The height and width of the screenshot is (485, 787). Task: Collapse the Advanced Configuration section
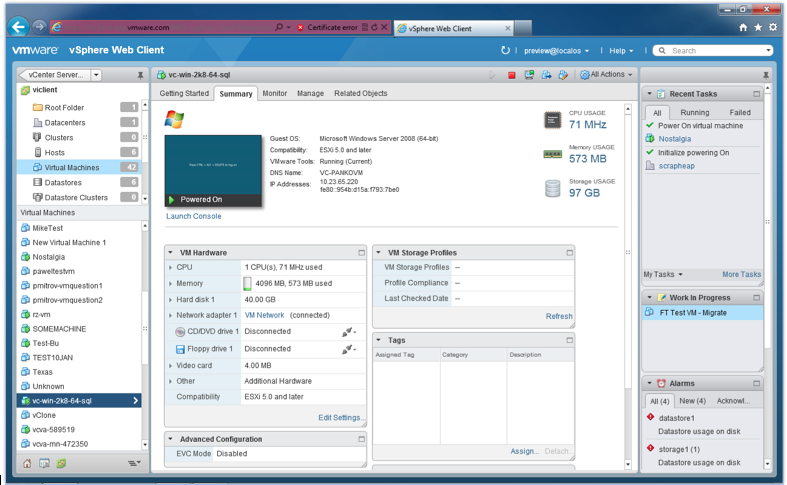coord(171,439)
